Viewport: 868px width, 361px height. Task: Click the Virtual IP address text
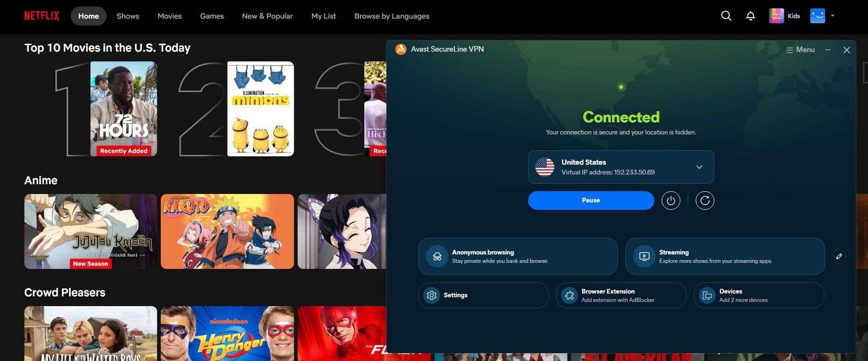pos(608,172)
